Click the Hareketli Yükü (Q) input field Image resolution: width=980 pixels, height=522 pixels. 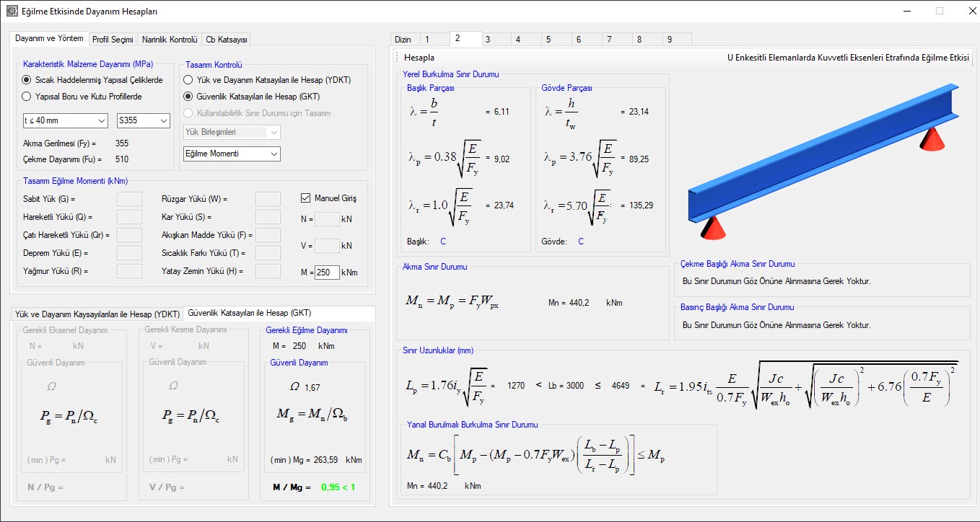(129, 217)
